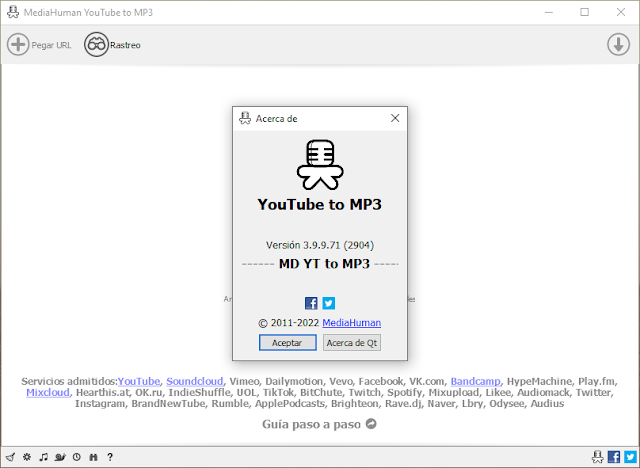
Task: Open Twitter icon in the status bar
Action: (x=630, y=457)
